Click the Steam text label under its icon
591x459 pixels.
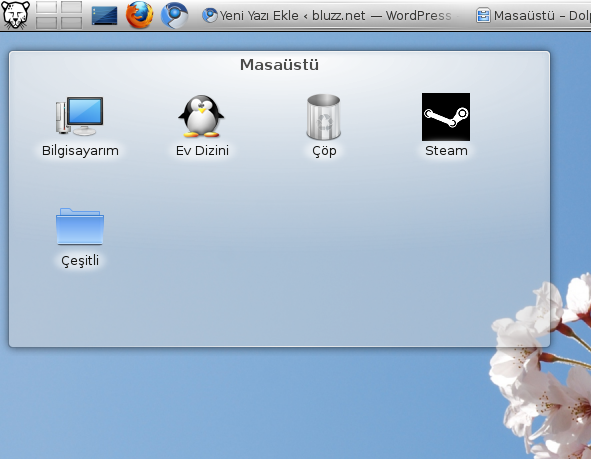point(446,151)
